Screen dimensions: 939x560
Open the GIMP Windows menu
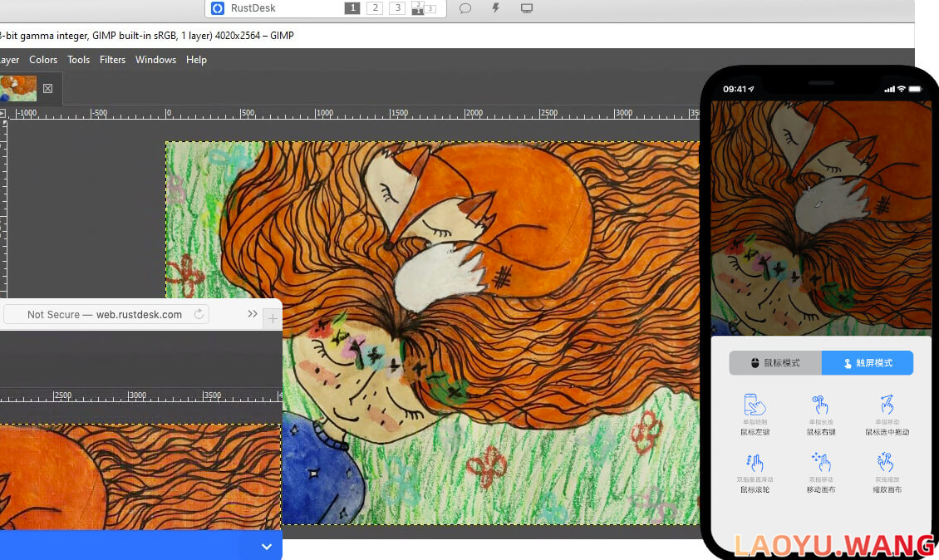click(155, 60)
